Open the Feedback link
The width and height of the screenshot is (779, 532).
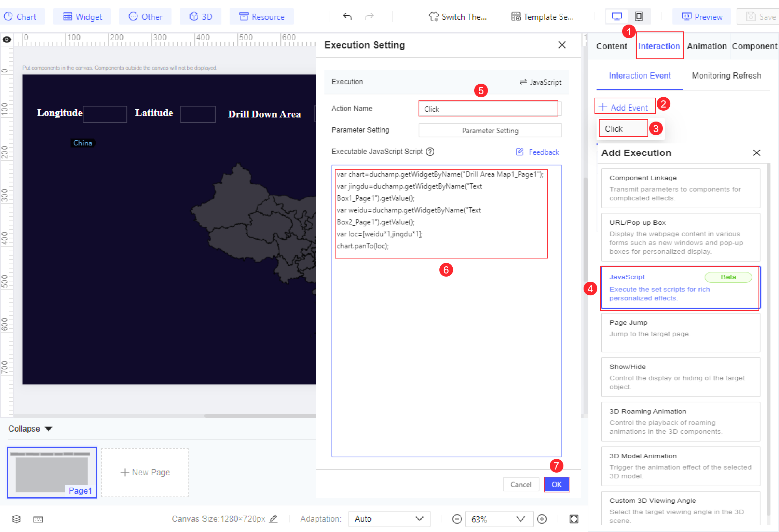coord(538,152)
